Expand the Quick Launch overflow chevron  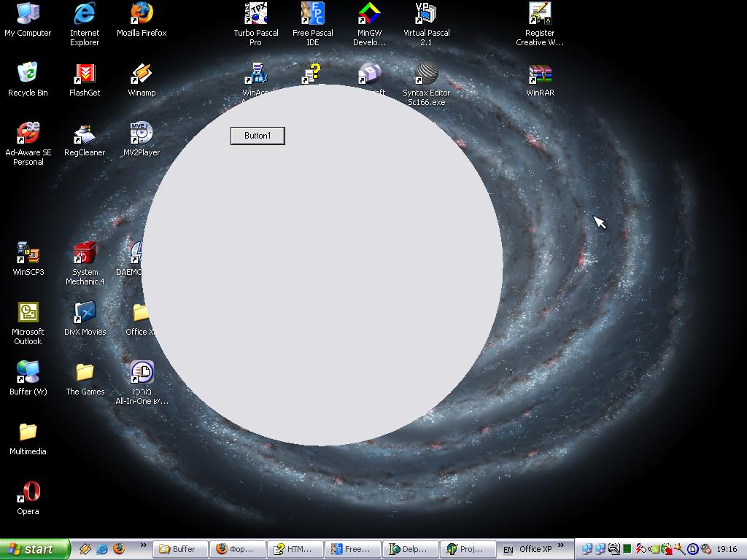[143, 545]
